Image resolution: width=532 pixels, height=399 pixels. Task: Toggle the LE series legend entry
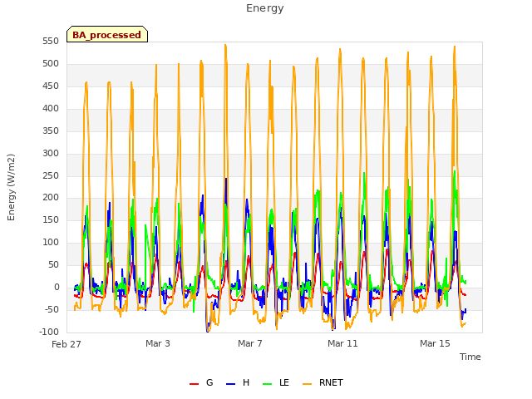click(276, 382)
